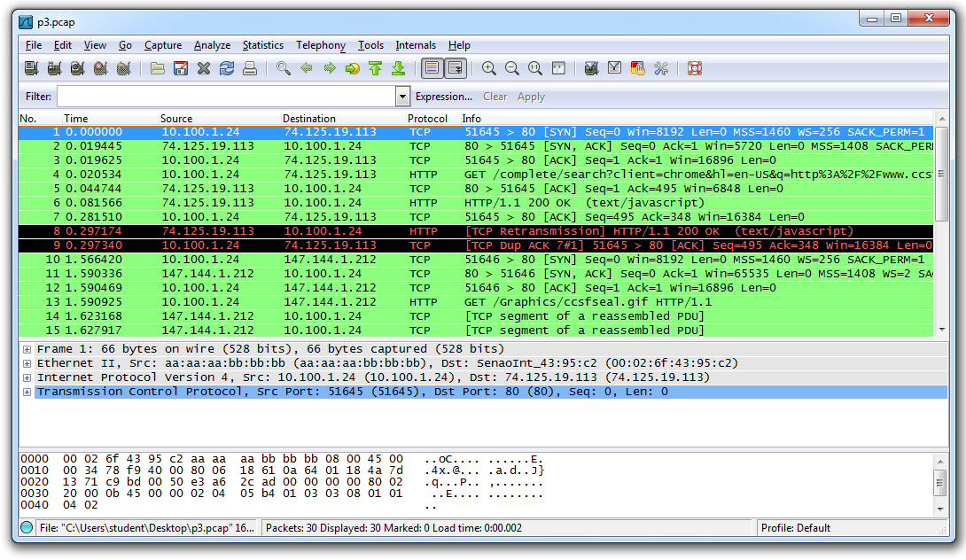Image resolution: width=966 pixels, height=560 pixels.
Task: Open the Find Packet magnifier icon
Action: pyautogui.click(x=284, y=68)
